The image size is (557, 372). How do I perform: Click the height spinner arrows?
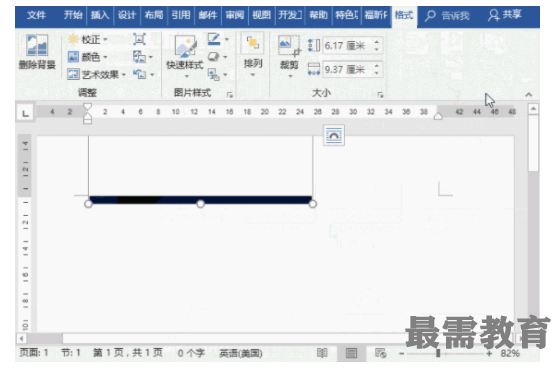pyautogui.click(x=377, y=45)
